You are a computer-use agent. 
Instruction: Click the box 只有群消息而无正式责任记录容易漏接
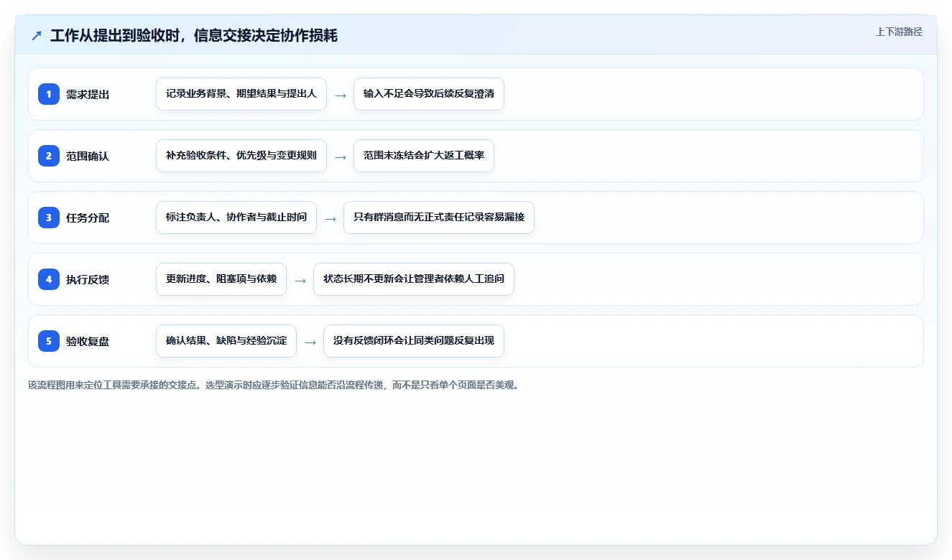439,218
